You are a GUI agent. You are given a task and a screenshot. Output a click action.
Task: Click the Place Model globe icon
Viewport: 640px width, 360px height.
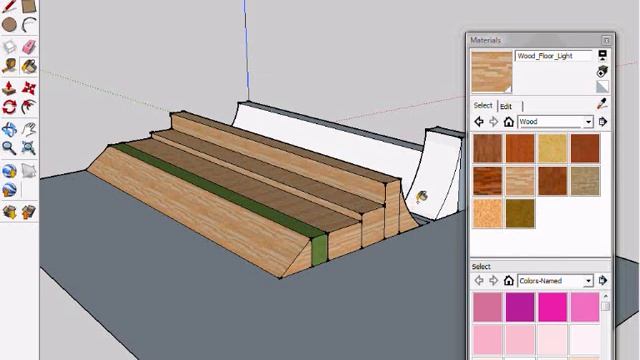coord(9,190)
